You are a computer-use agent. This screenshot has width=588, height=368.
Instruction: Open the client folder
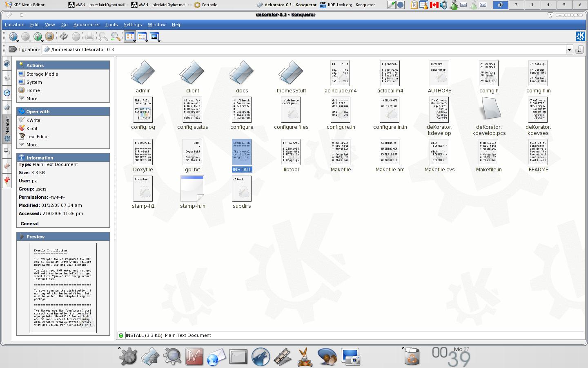[192, 77]
